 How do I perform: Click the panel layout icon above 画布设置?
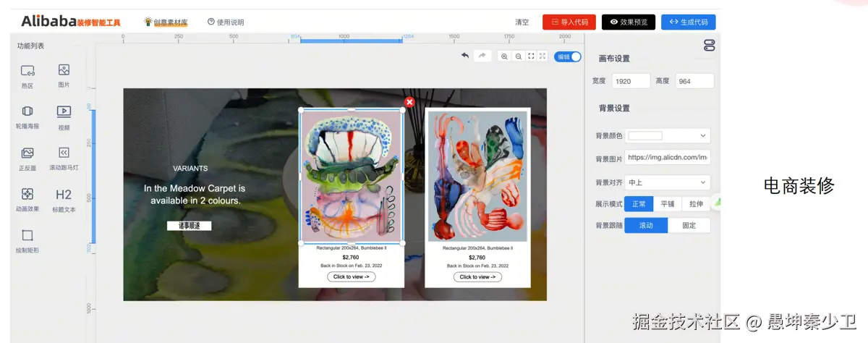pyautogui.click(x=709, y=46)
